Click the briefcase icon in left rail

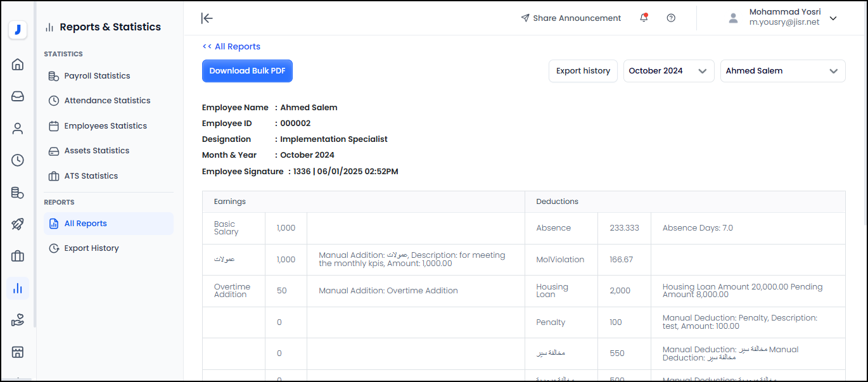18,256
